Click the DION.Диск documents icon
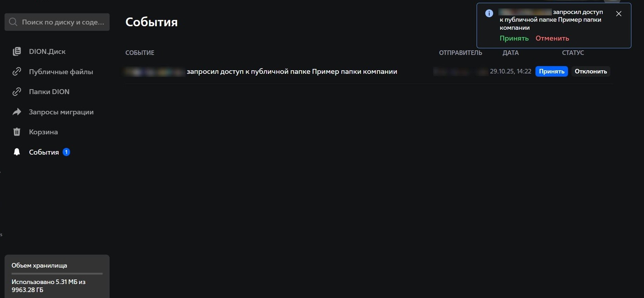This screenshot has height=298, width=644. click(17, 51)
